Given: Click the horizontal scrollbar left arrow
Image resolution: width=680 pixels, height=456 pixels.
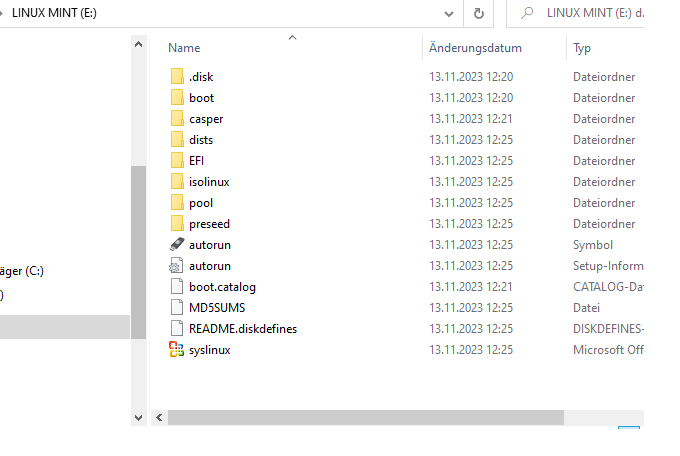Looking at the screenshot, I should 159,418.
